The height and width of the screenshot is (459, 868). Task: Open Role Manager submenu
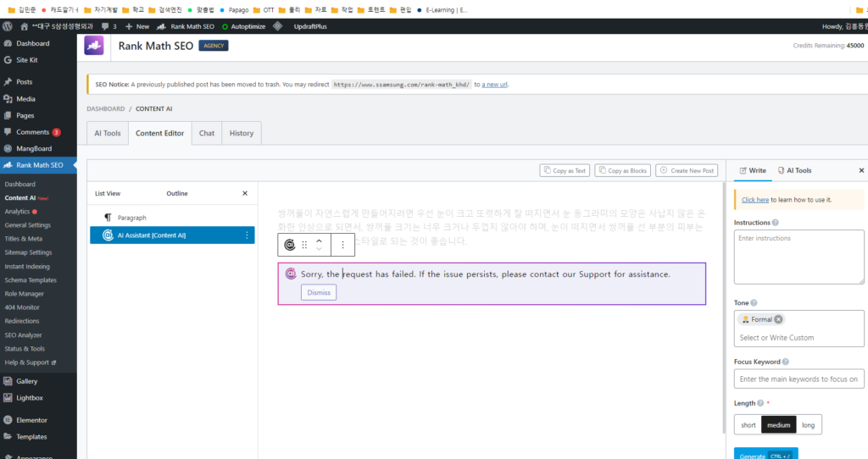25,294
